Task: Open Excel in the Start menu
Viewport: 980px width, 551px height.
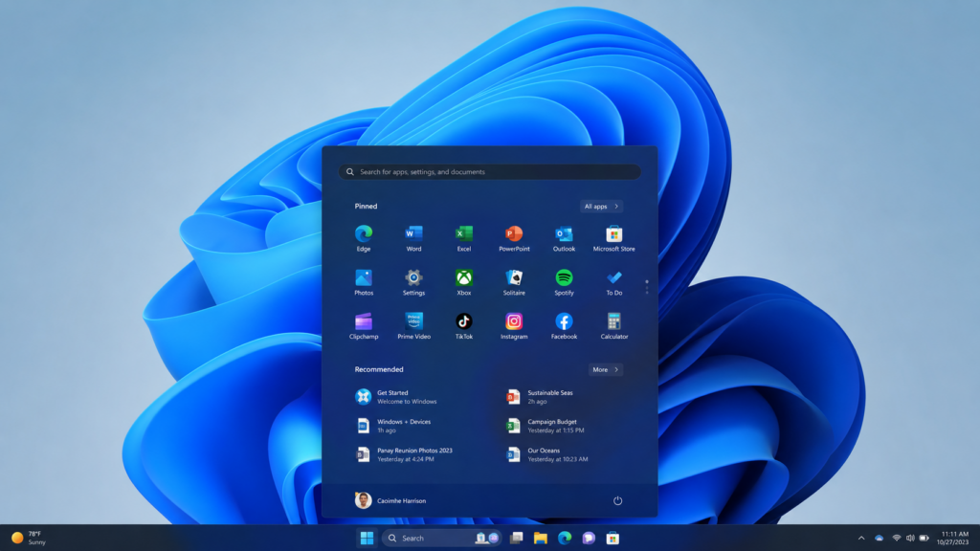Action: click(464, 238)
